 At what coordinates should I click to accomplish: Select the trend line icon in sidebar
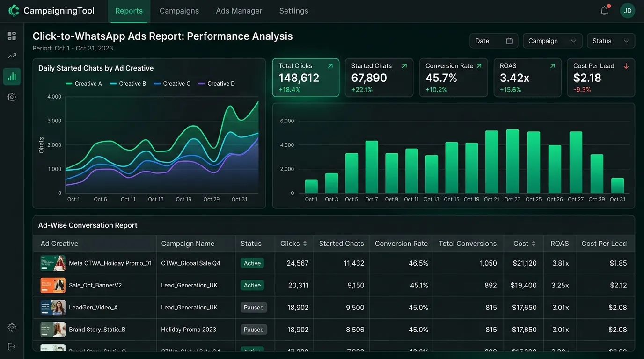(x=12, y=56)
